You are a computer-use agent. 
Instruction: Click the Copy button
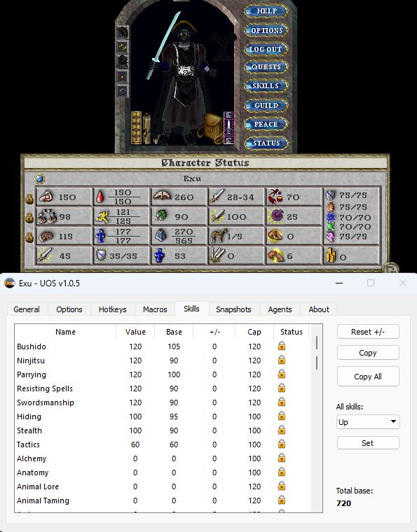(368, 353)
